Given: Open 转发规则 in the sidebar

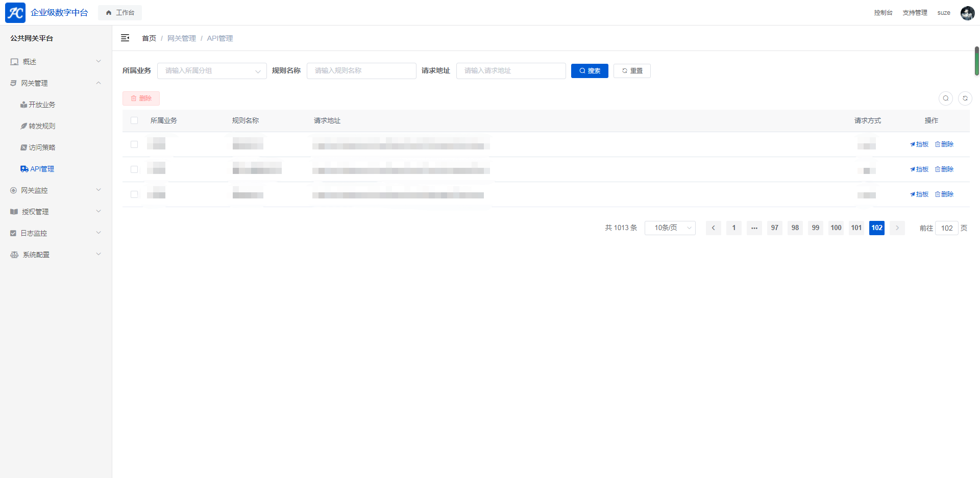Looking at the screenshot, I should tap(42, 126).
